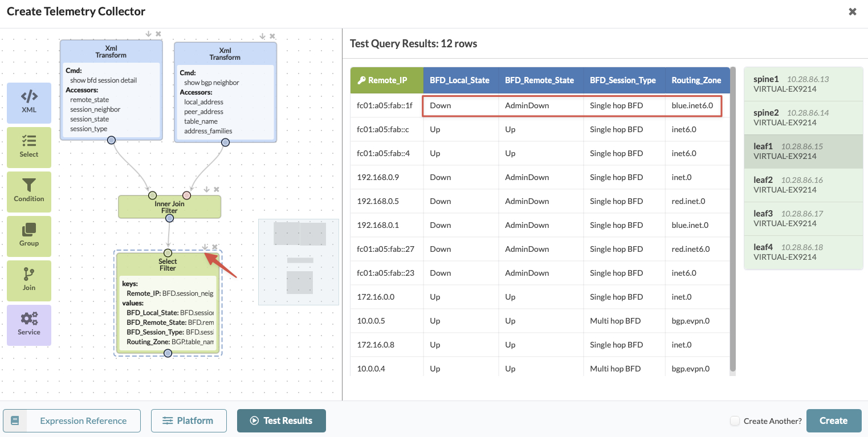
Task: Click cell red.inet.0
Action: point(697,201)
